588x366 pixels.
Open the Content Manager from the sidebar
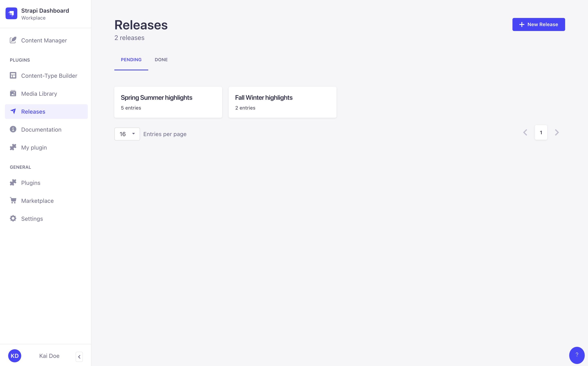[44, 40]
